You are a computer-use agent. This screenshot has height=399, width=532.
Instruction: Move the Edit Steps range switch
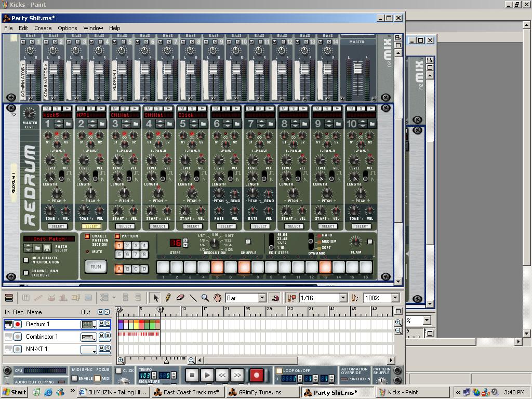[271, 241]
